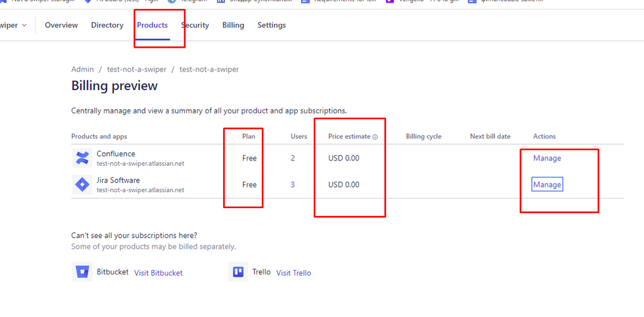Viewport: 644px width, 317px height.
Task: Open the Visit Bitbucket link
Action: (159, 273)
